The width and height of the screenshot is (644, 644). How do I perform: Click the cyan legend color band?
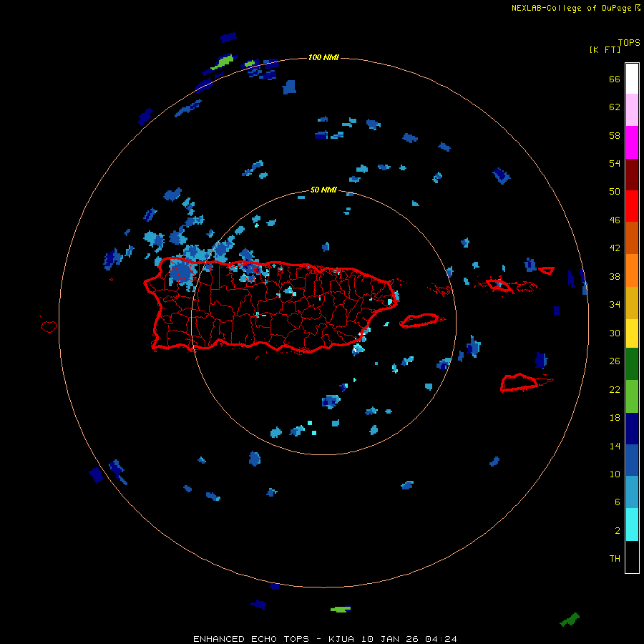click(x=632, y=525)
